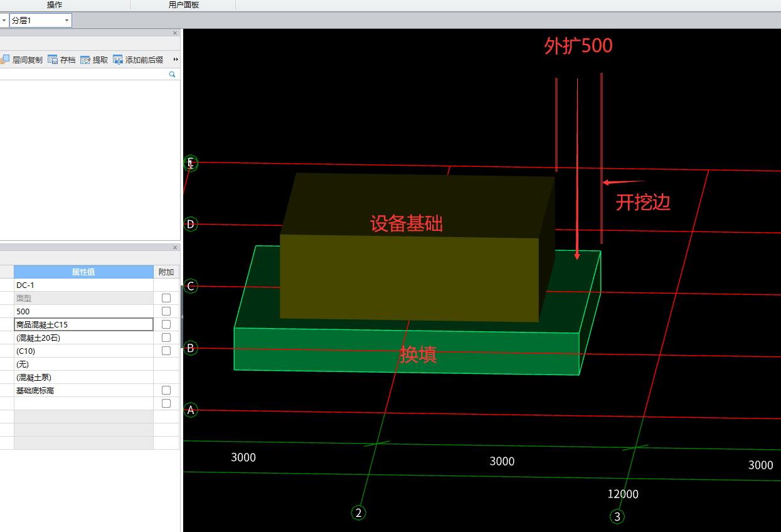Click the 操作 ribbon group label

coord(55,4)
